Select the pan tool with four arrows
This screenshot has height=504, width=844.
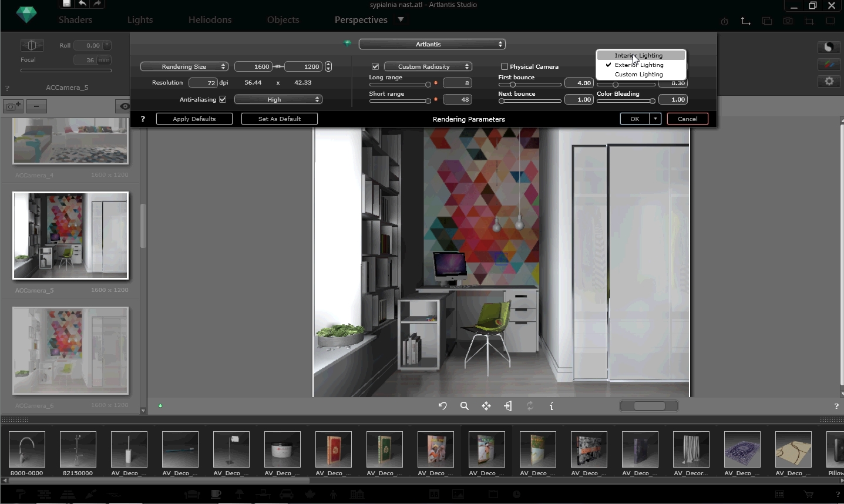coord(486,406)
